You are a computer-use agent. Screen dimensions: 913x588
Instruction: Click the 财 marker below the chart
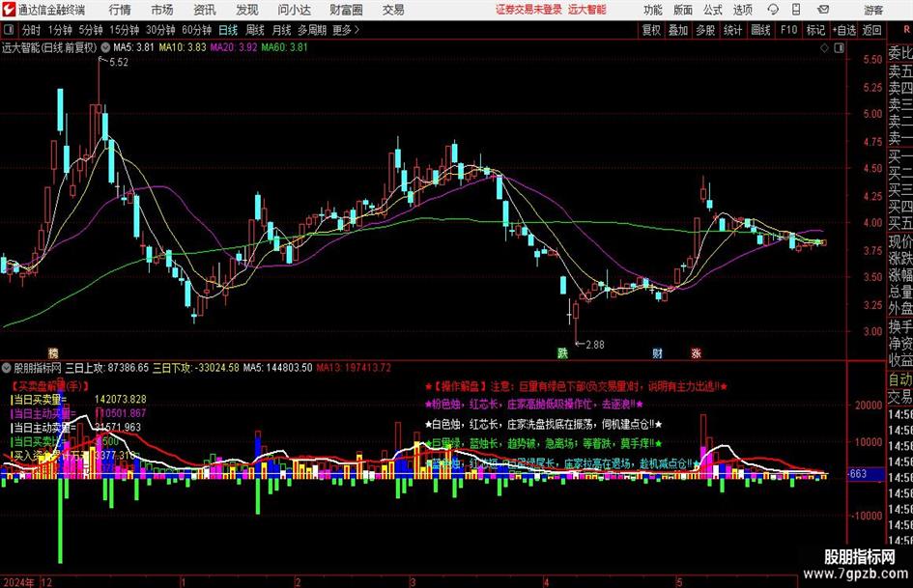coord(657,352)
